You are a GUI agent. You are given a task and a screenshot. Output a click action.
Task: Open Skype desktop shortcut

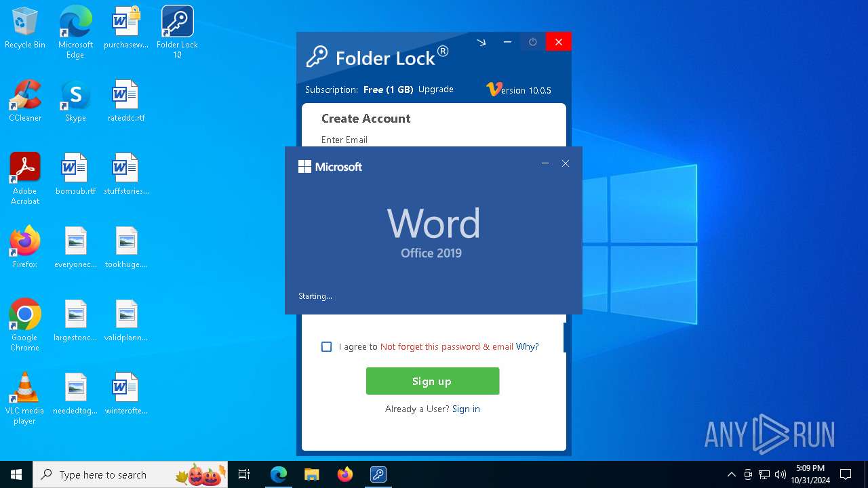coord(75,102)
